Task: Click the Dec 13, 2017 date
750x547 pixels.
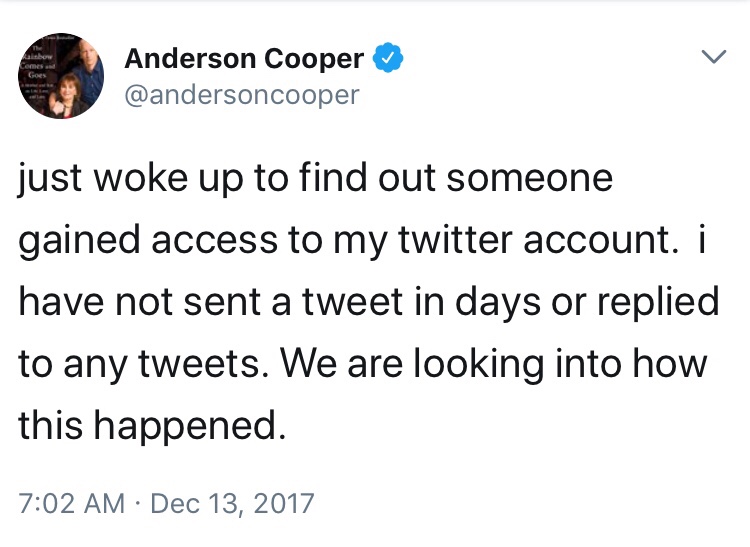Action: (232, 501)
